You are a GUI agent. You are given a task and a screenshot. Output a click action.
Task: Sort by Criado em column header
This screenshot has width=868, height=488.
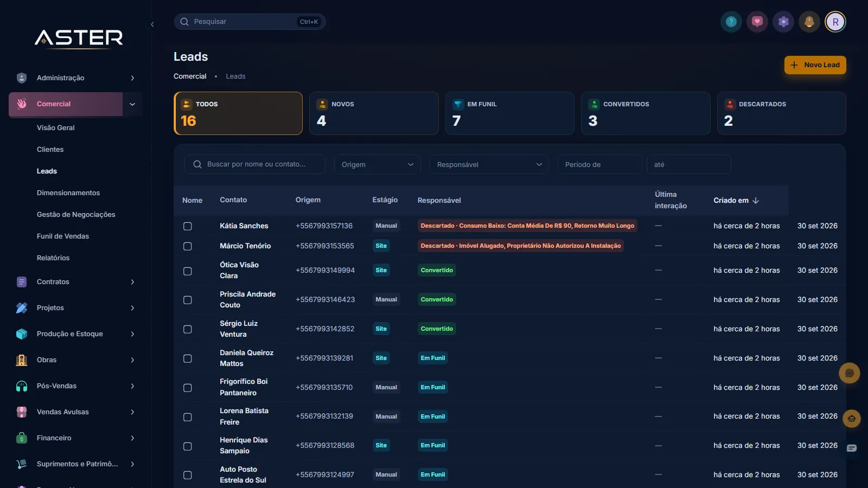[736, 201]
